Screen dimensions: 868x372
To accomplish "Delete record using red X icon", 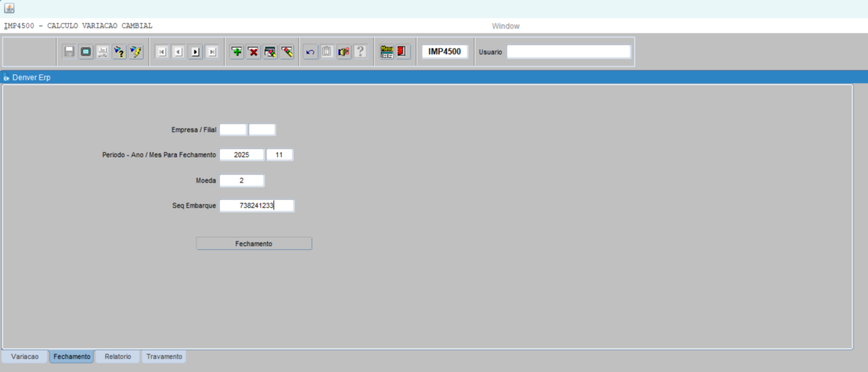I will click(253, 52).
